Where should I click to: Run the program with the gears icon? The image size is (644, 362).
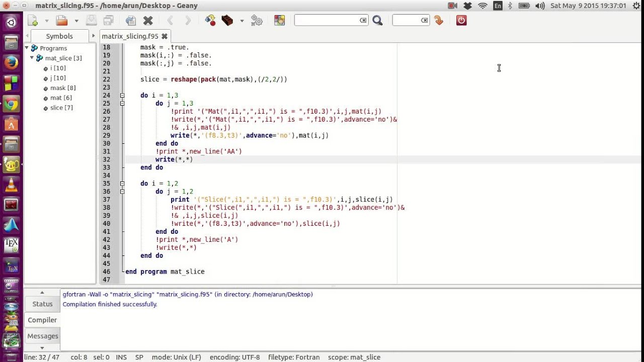257,21
